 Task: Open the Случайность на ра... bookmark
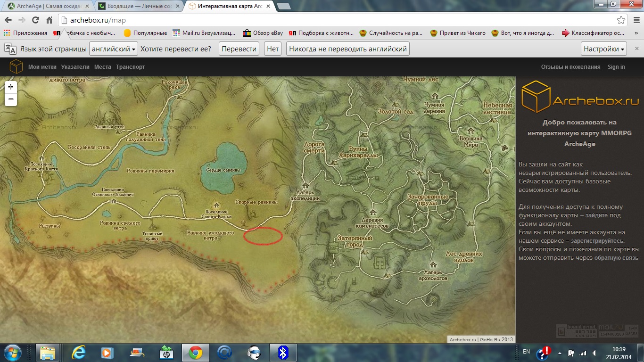point(391,33)
